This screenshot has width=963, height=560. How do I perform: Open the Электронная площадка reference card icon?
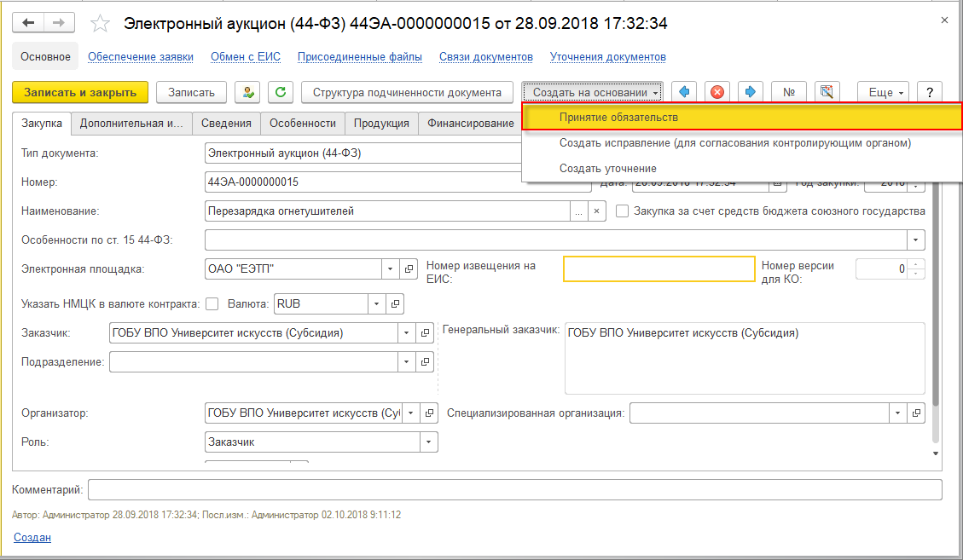click(409, 269)
